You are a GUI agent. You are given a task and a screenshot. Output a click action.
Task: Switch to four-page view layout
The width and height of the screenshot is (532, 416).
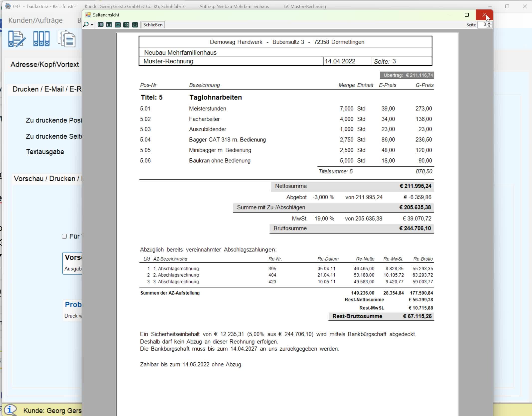click(126, 25)
